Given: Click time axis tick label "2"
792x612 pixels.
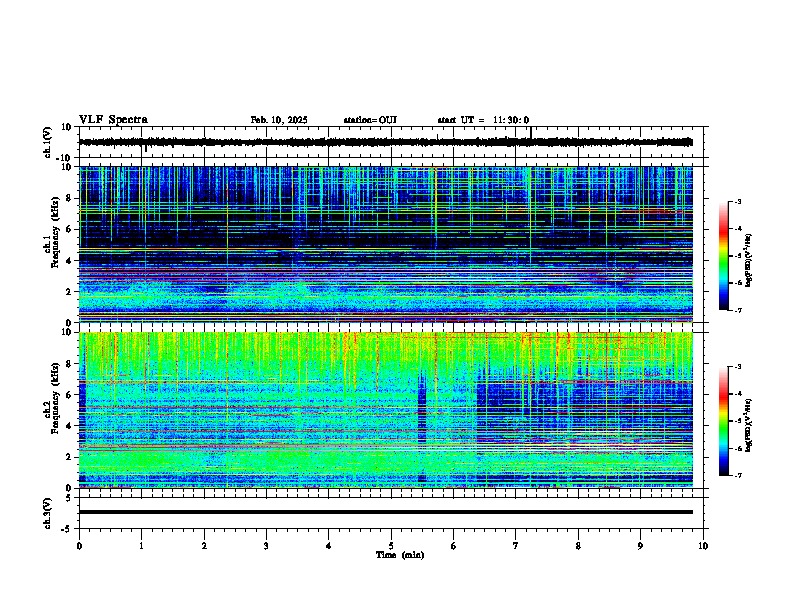Looking at the screenshot, I should coord(204,546).
